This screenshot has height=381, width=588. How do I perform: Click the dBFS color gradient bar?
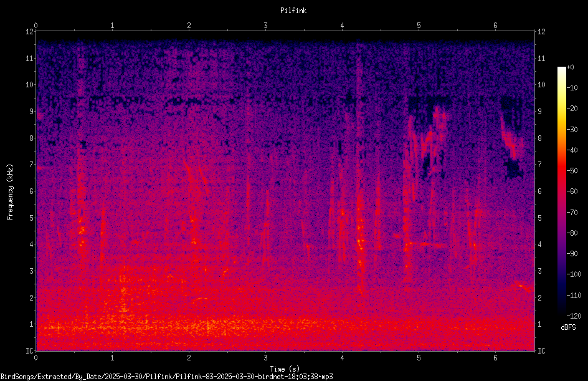click(x=561, y=191)
